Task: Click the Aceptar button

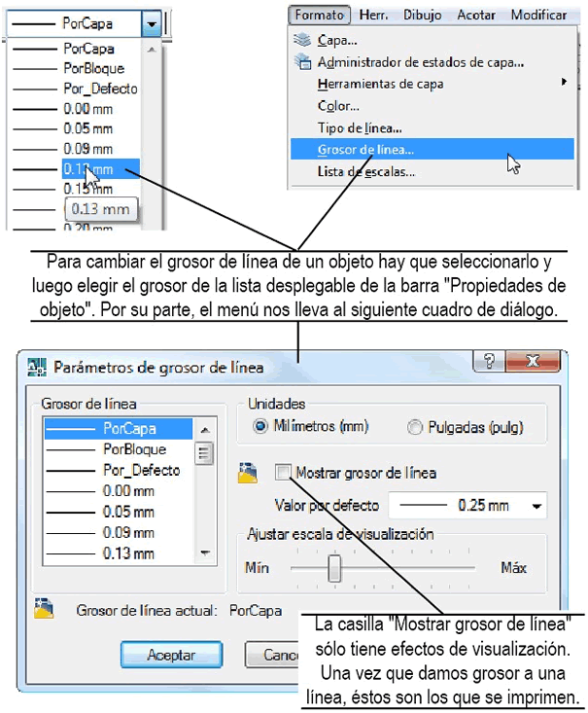Action: tap(171, 655)
